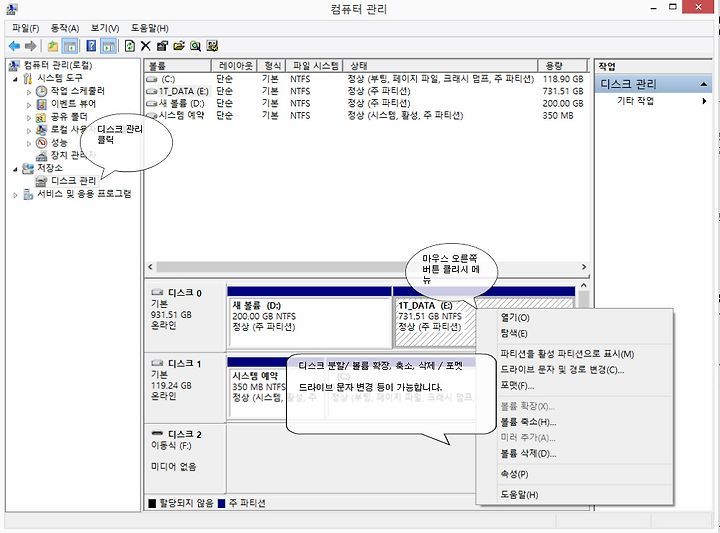Expand the 이벤트 뷰어 tree node

28,104
